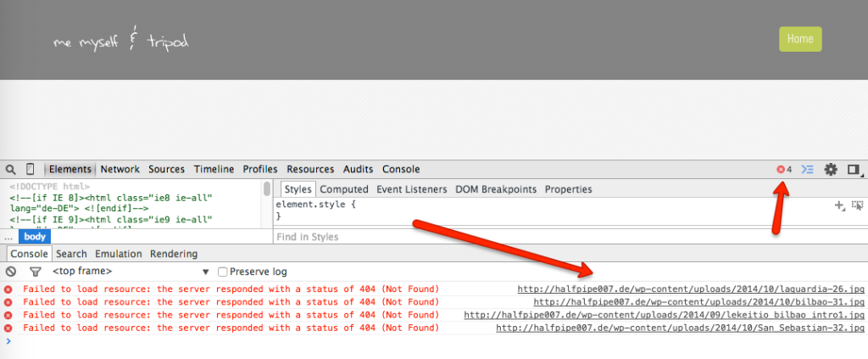
Task: Select the Event Listeners sidebar tab
Action: [x=411, y=189]
